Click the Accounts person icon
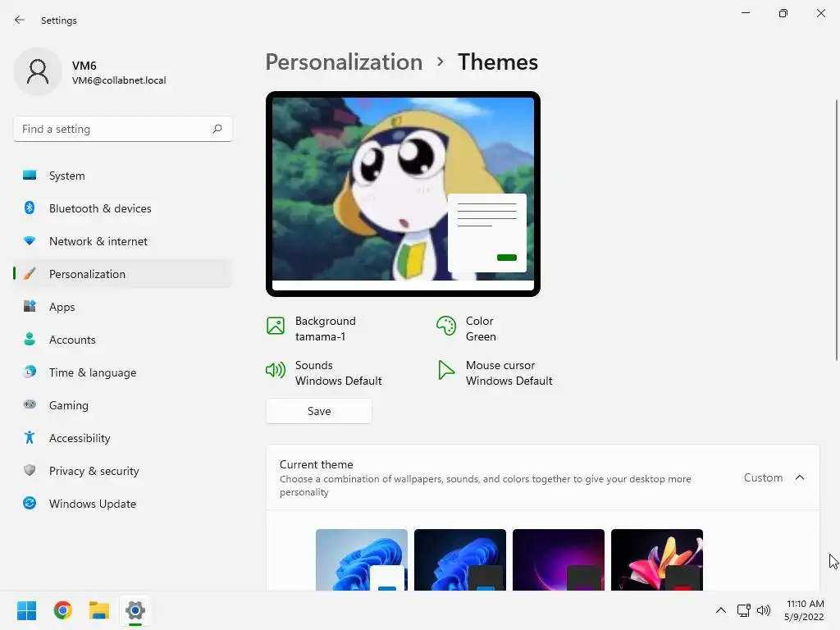This screenshot has width=840, height=630. [x=30, y=339]
